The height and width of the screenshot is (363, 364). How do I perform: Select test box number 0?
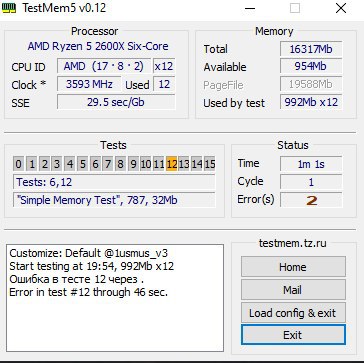tap(19, 164)
